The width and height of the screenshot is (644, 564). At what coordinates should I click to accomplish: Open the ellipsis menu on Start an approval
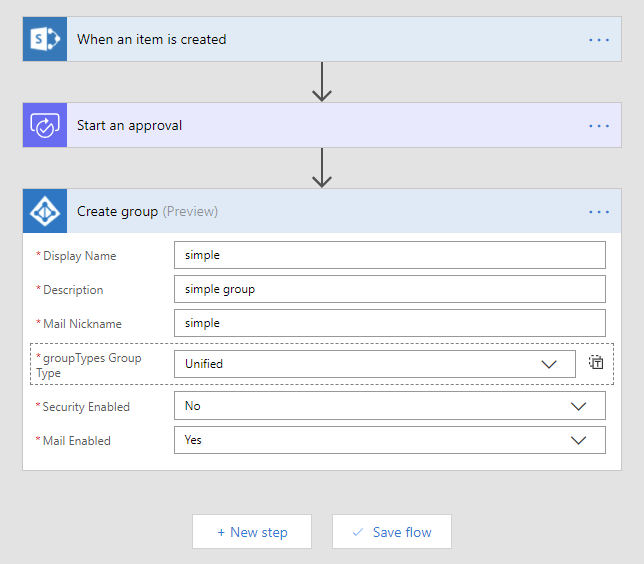[x=599, y=126]
